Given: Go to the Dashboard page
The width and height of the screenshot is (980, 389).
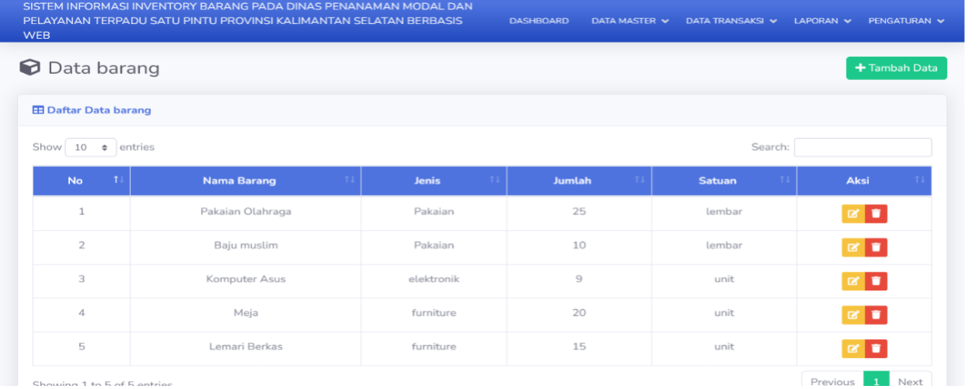Looking at the screenshot, I should coord(539,21).
